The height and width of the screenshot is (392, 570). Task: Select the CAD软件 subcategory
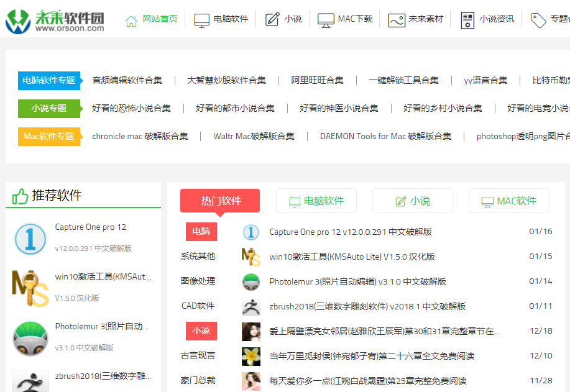(198, 306)
